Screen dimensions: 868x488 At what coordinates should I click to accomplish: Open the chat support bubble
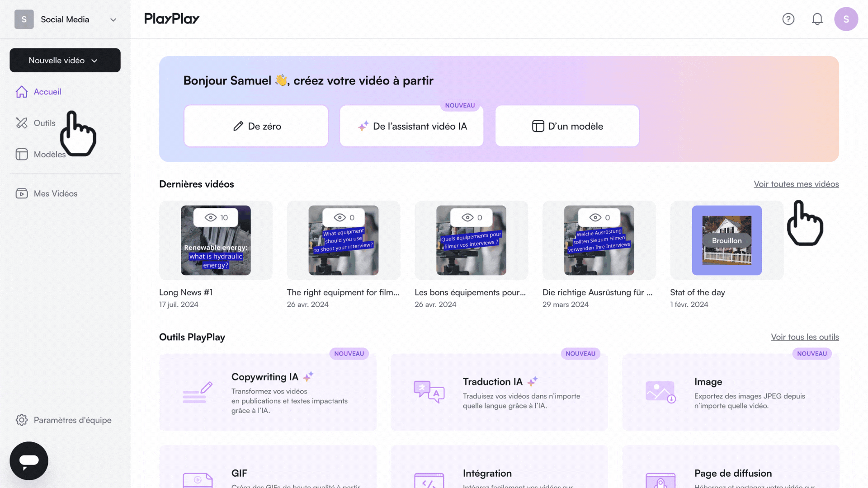(x=29, y=460)
